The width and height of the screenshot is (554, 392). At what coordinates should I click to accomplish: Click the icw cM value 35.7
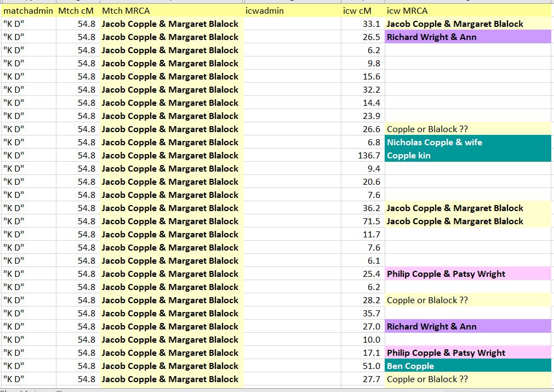[362, 314]
